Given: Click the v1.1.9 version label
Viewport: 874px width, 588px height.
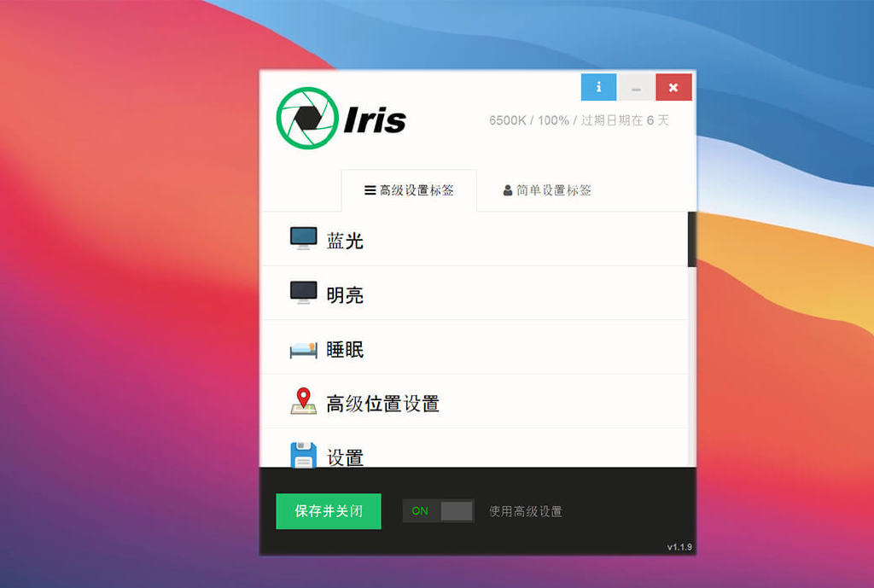Looking at the screenshot, I should coord(679,547).
